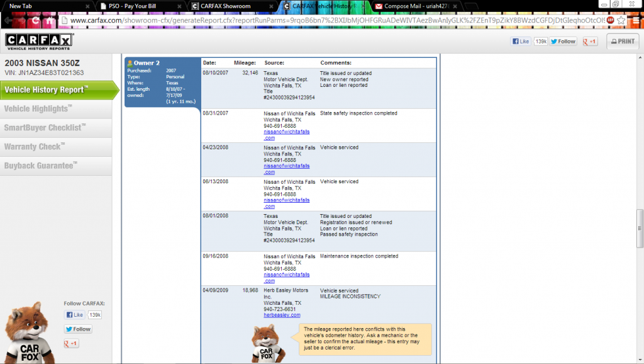This screenshot has width=644, height=364.
Task: Open Buyback Guarantee in the sidebar
Action: (56, 166)
